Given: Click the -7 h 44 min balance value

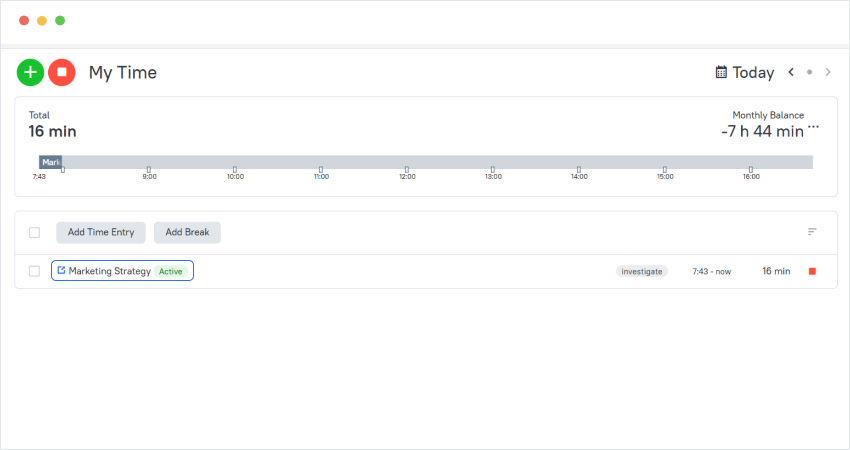Looking at the screenshot, I should click(x=762, y=131).
